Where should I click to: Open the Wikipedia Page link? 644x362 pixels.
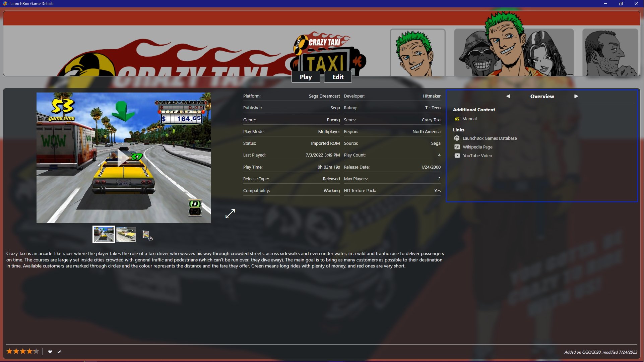tap(477, 147)
